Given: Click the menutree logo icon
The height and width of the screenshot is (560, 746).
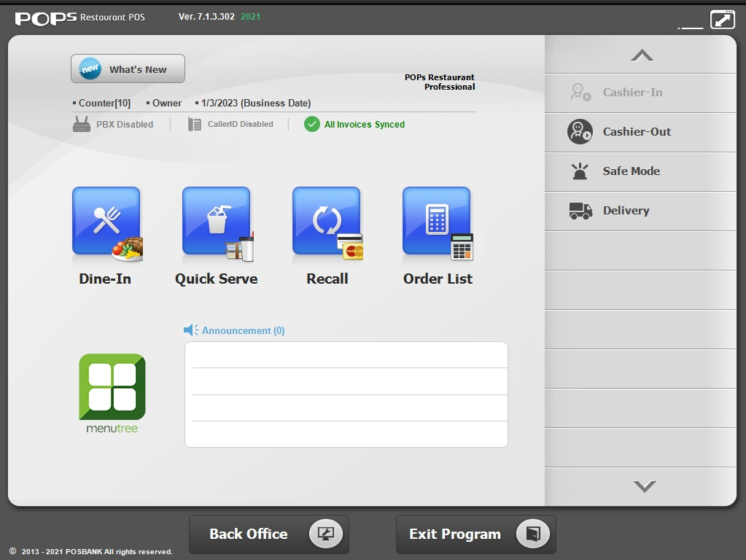Looking at the screenshot, I should point(112,387).
